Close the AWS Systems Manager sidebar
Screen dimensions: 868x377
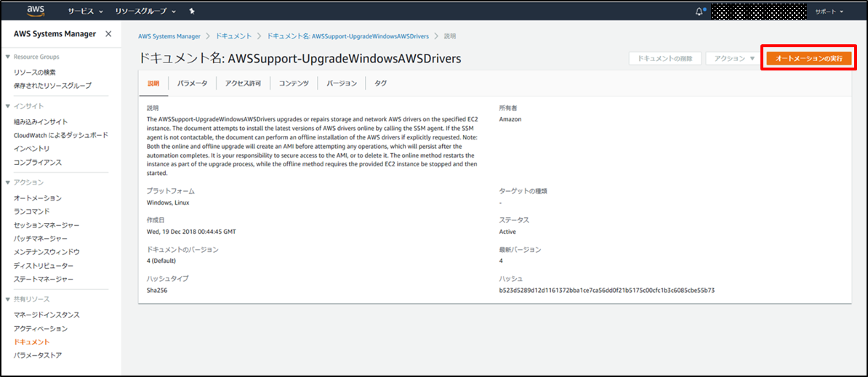pyautogui.click(x=108, y=34)
